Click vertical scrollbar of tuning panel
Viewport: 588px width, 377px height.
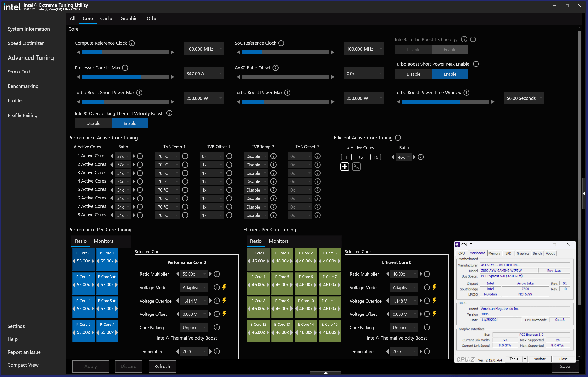579,168
